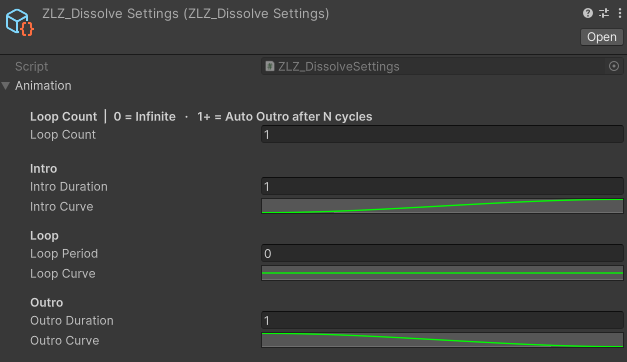Open the component help reference icon
627x362 pixels.
pyautogui.click(x=587, y=13)
